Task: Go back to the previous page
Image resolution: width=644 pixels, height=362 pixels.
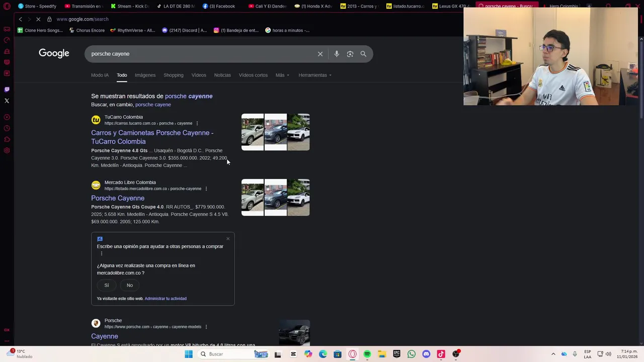Action: pos(20,19)
